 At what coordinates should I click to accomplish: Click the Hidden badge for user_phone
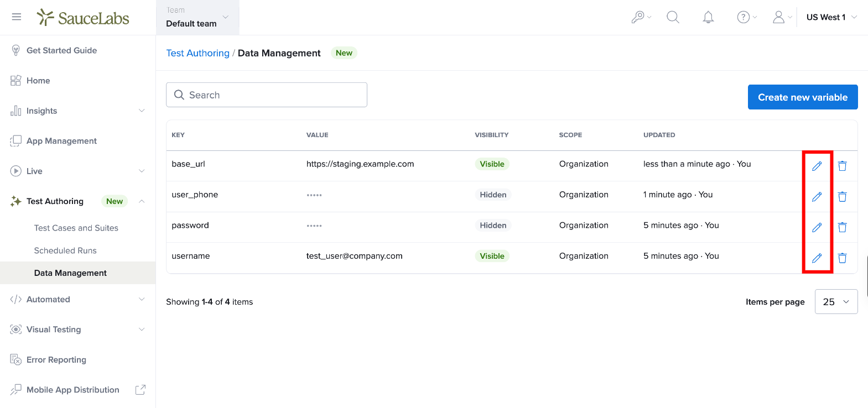(x=493, y=195)
